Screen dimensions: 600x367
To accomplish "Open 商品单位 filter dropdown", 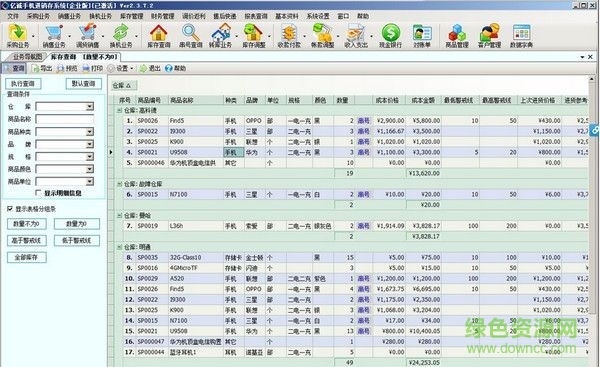I will 90,181.
